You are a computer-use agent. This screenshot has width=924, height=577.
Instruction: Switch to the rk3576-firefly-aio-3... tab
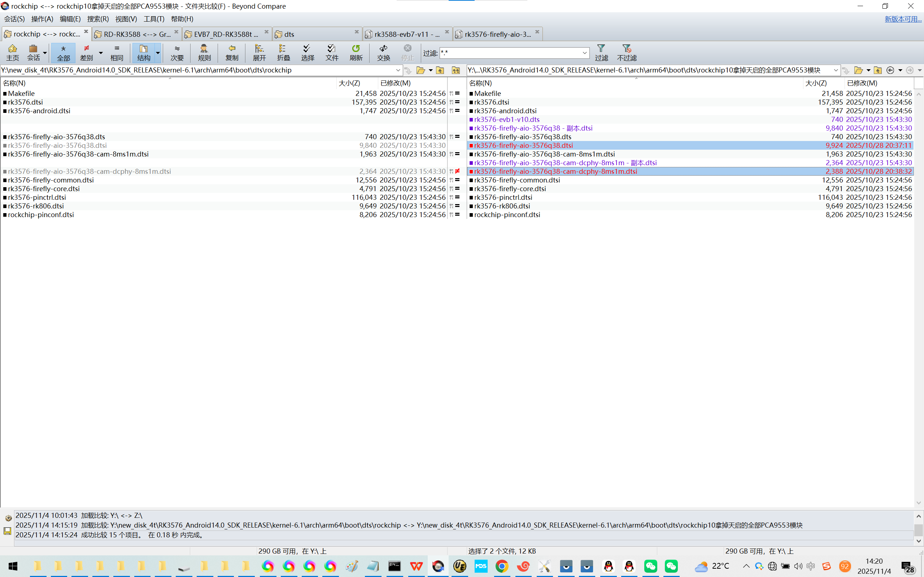497,34
